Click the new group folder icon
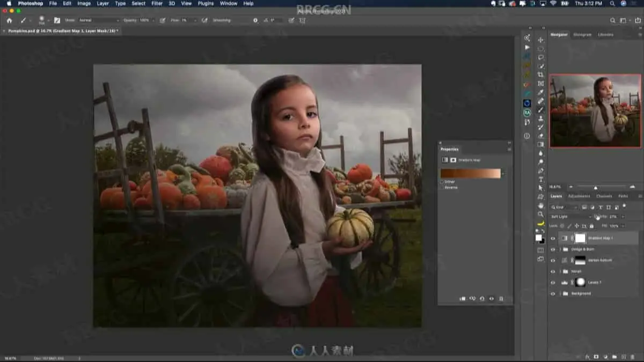 tap(616, 357)
